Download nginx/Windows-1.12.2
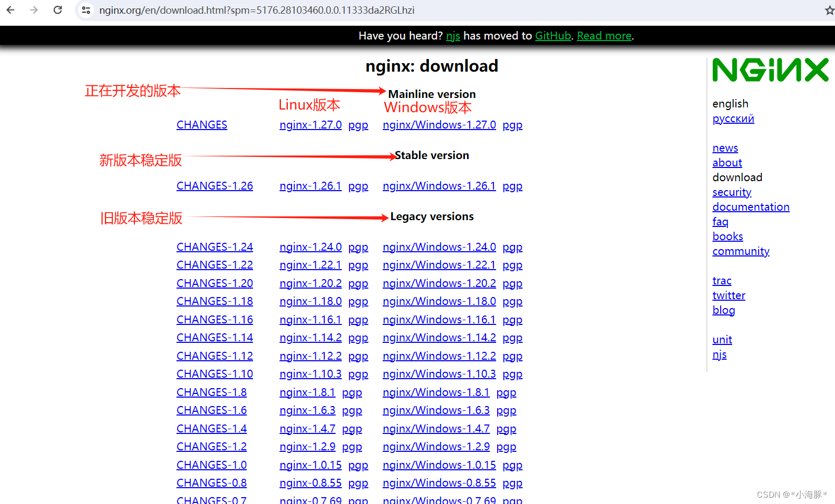This screenshot has height=504, width=835. 439,356
